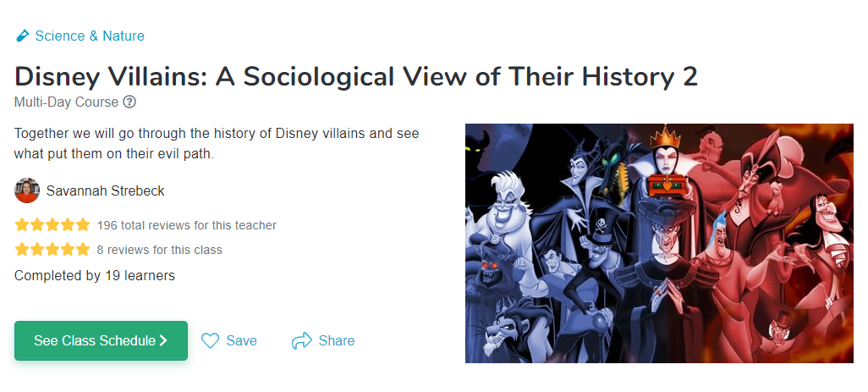Click the Save text label

(241, 341)
